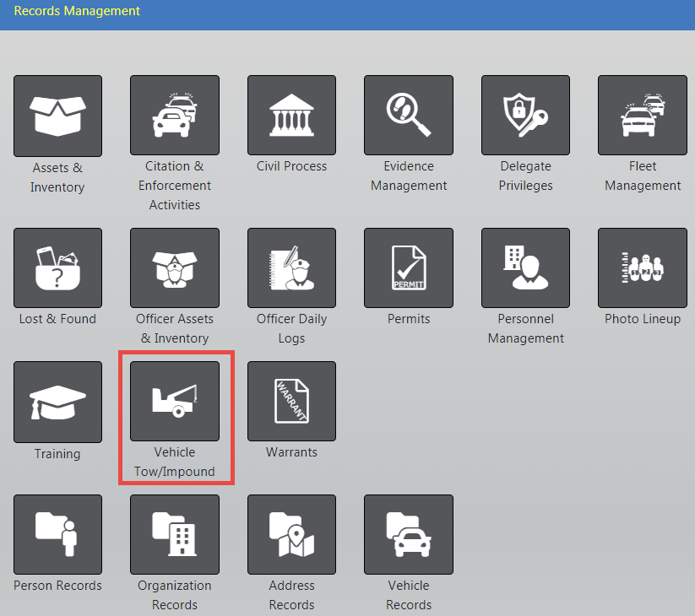The height and width of the screenshot is (616, 695).
Task: Click the Vehicle Records folder icon
Action: pos(409,535)
